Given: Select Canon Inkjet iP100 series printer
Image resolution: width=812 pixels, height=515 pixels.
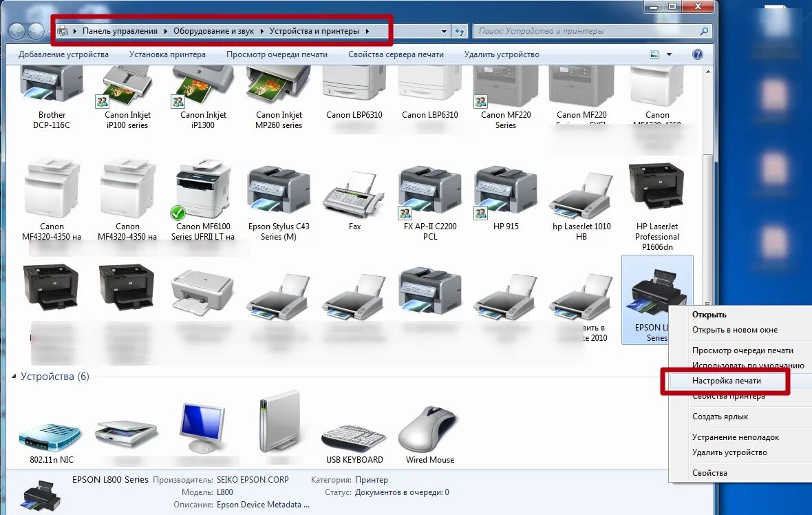Looking at the screenshot, I should pyautogui.click(x=127, y=98).
